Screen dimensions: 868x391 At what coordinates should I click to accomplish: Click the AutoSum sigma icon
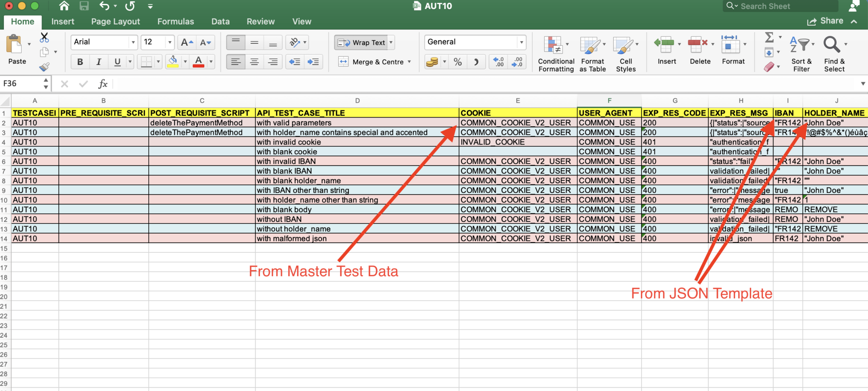(x=769, y=38)
